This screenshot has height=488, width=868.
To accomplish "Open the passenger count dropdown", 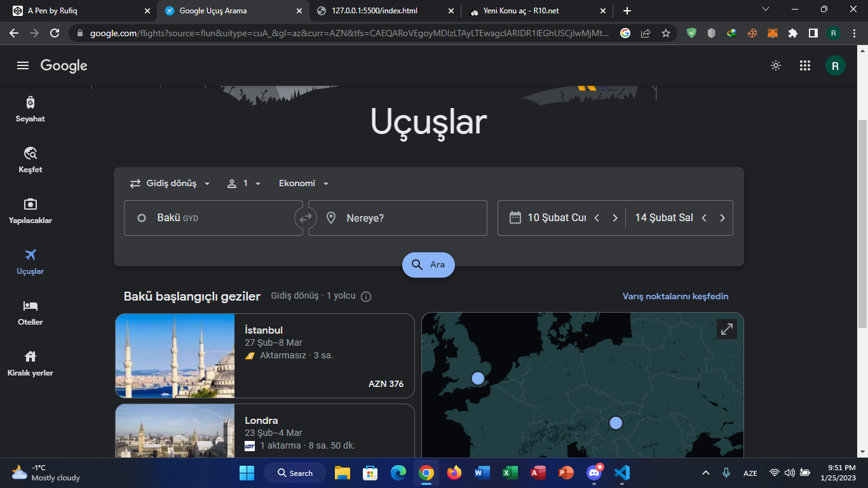I will 244,184.
